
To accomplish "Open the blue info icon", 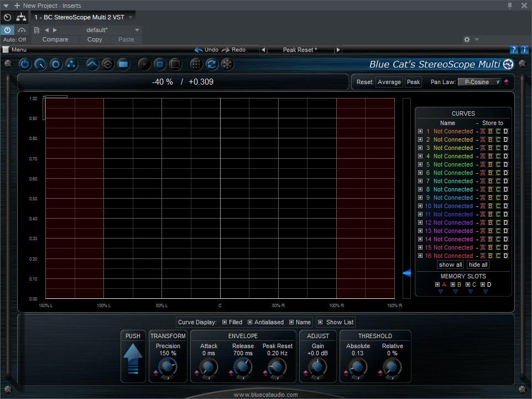I will pyautogui.click(x=524, y=50).
